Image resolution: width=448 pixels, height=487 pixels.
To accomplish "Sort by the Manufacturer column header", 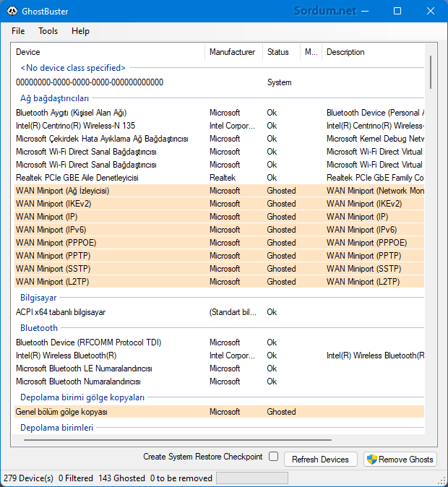I will point(233,52).
